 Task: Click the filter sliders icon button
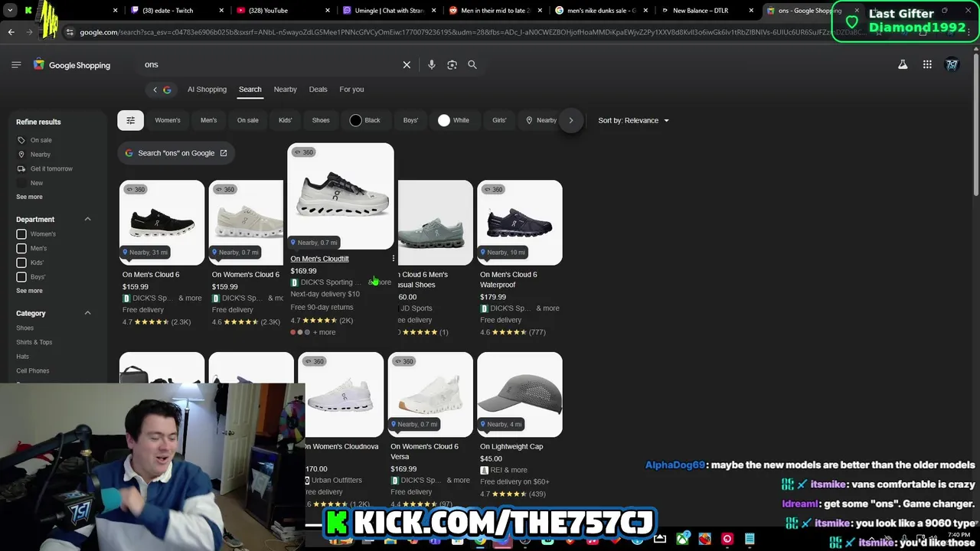(130, 120)
